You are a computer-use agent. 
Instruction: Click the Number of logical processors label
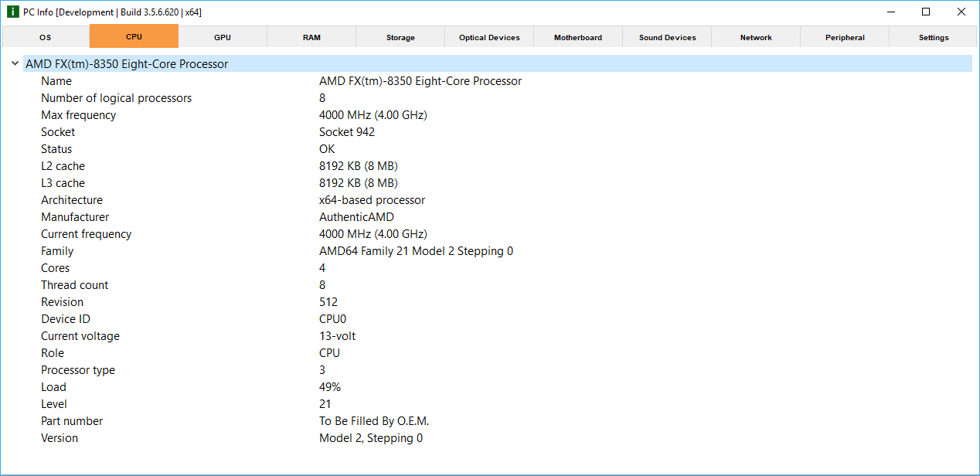pyautogui.click(x=116, y=98)
